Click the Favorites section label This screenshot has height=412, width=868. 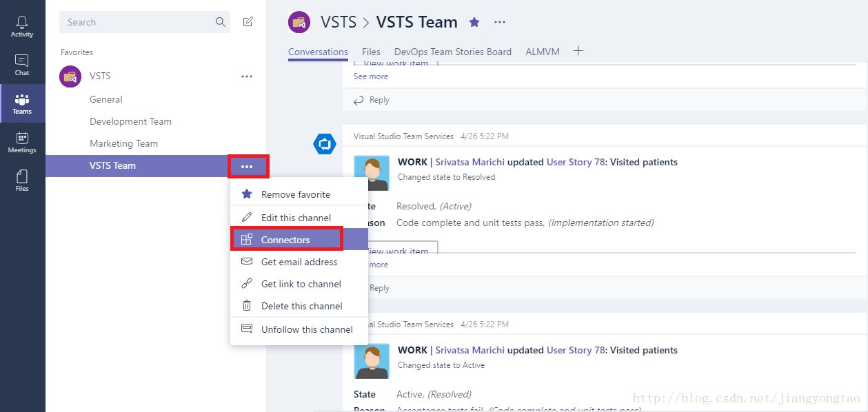(77, 52)
